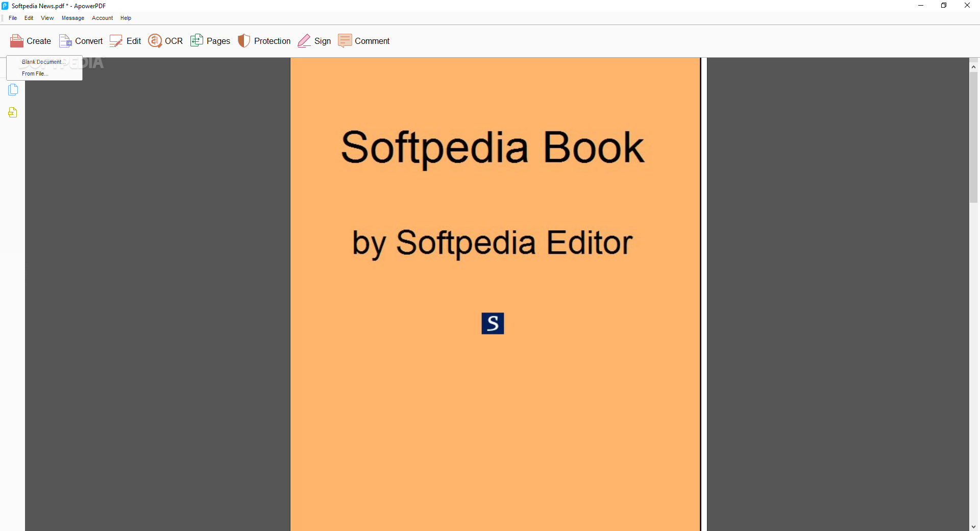
Task: Open the Pages tool
Action: (x=210, y=41)
